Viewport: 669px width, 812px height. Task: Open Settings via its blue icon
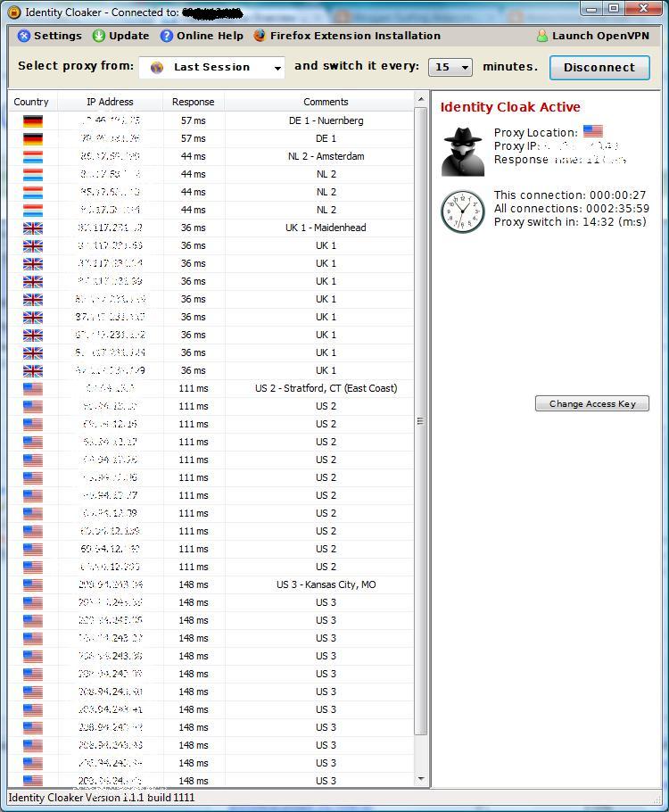[x=24, y=36]
